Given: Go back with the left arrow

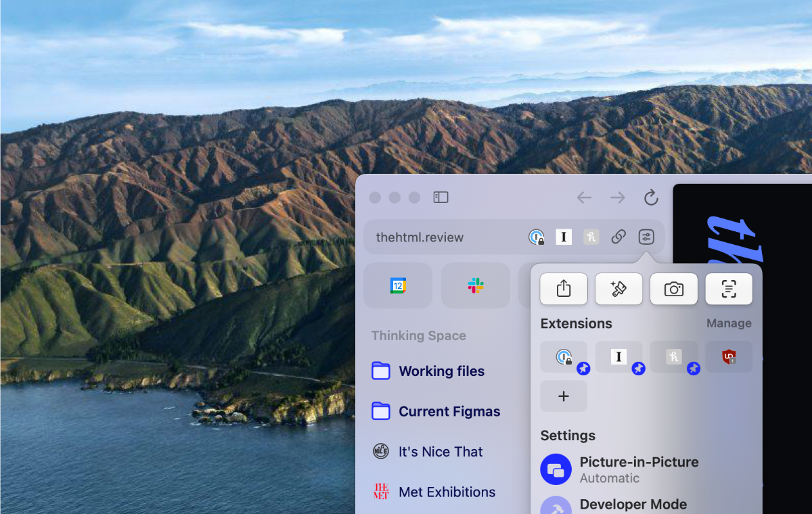Looking at the screenshot, I should coord(584,197).
